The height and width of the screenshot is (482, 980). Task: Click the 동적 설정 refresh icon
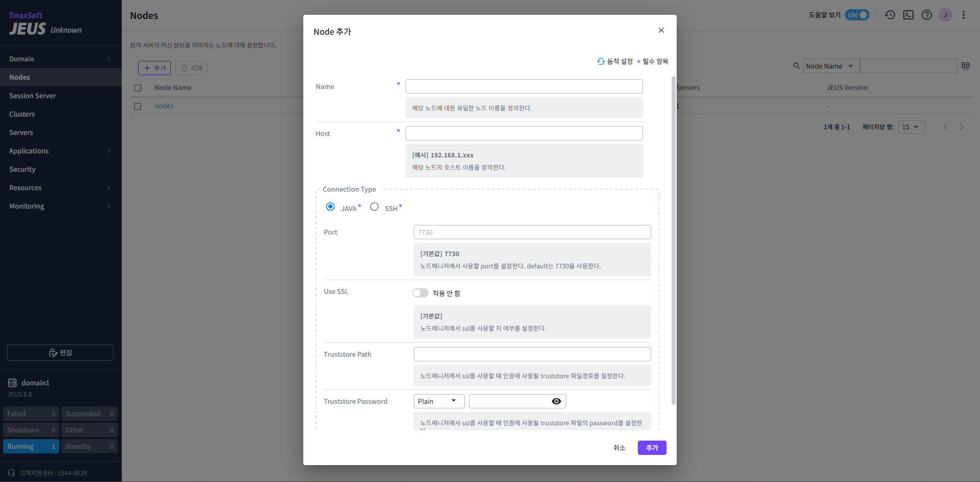coord(600,61)
